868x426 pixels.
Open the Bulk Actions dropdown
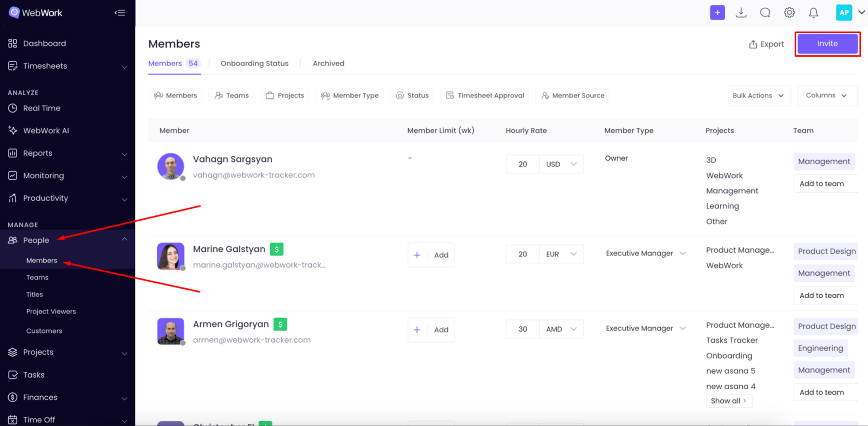tap(758, 95)
